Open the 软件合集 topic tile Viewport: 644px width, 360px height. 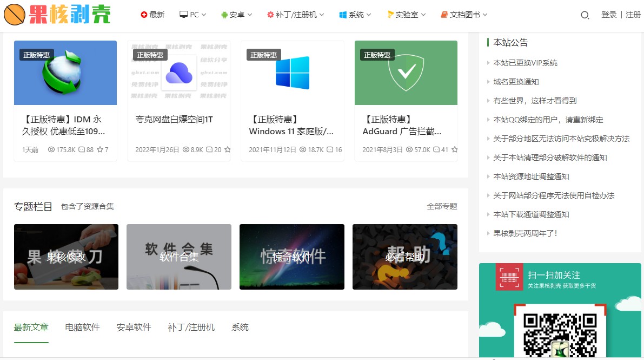coord(179,257)
